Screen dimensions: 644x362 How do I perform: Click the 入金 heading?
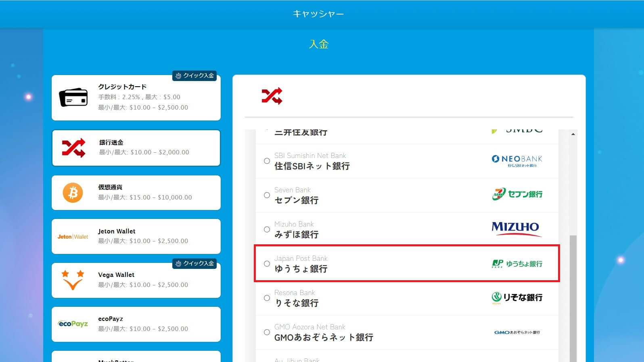pos(319,44)
